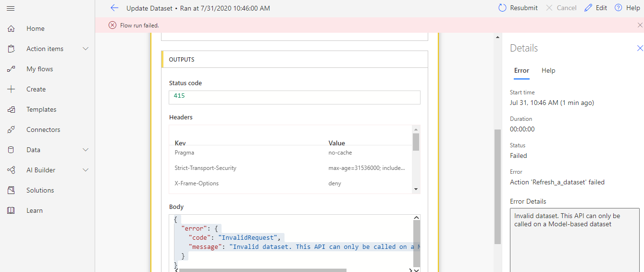The width and height of the screenshot is (644, 272).
Task: Click the Headers table scroll-down arrow
Action: 416,189
